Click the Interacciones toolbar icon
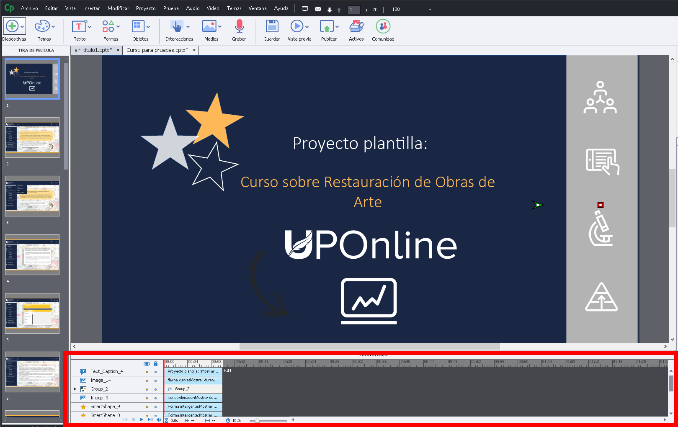The height and width of the screenshot is (427, 678). 177,27
